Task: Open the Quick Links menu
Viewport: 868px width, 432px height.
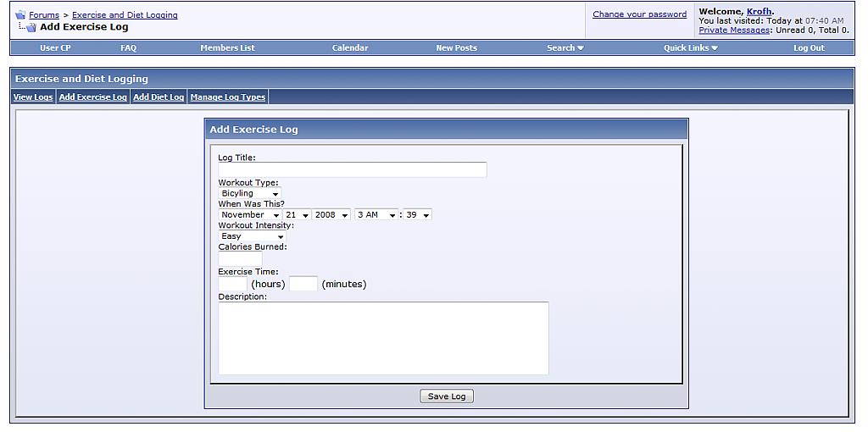Action: (690, 48)
